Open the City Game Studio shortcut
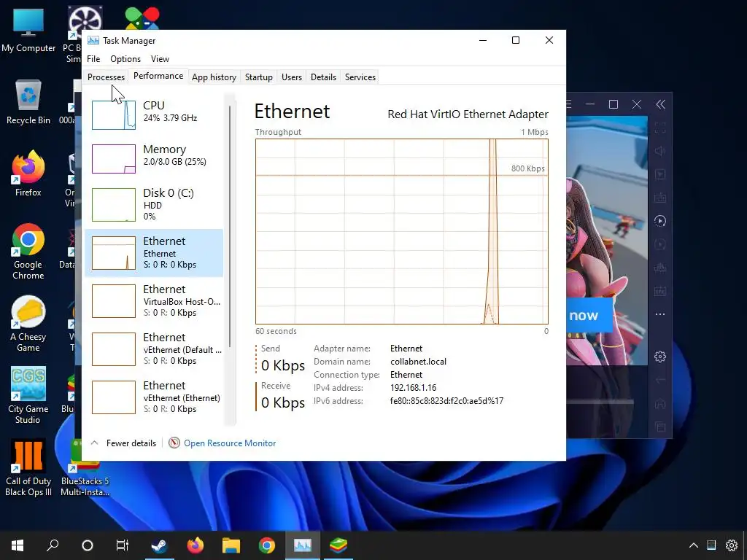Screen dimensions: 747x560 tap(28, 395)
